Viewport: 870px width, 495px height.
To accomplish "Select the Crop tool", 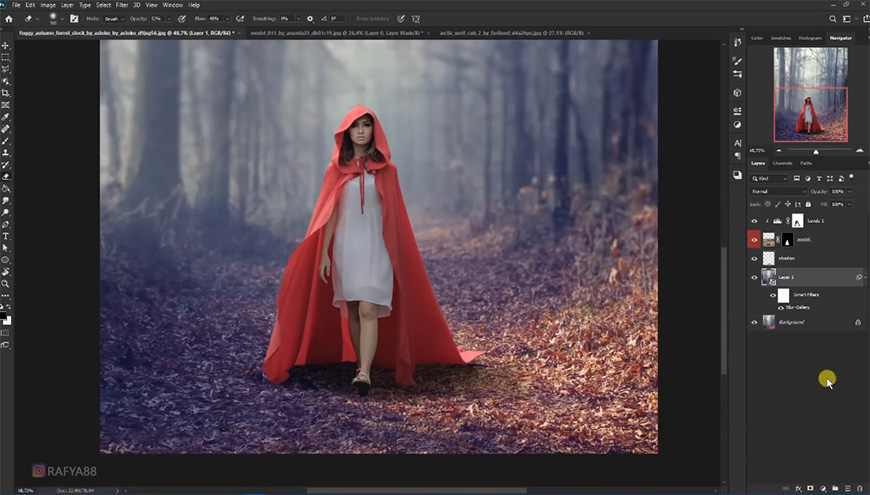I will point(6,93).
